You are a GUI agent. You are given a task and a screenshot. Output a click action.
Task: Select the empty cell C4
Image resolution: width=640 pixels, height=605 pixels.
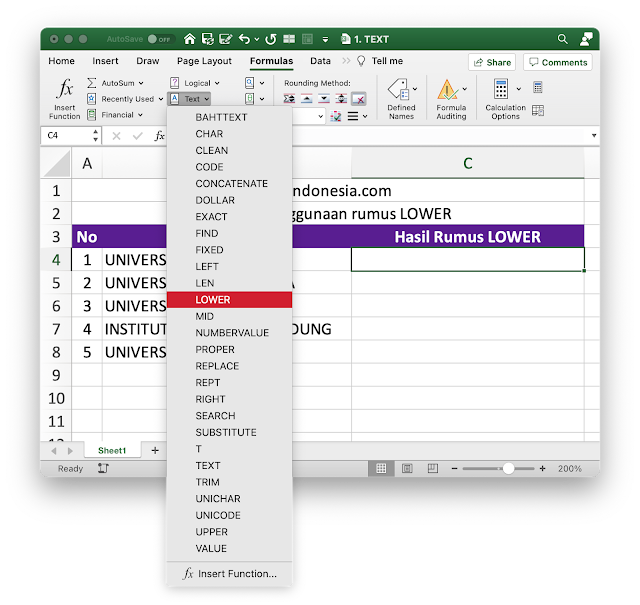click(x=468, y=259)
